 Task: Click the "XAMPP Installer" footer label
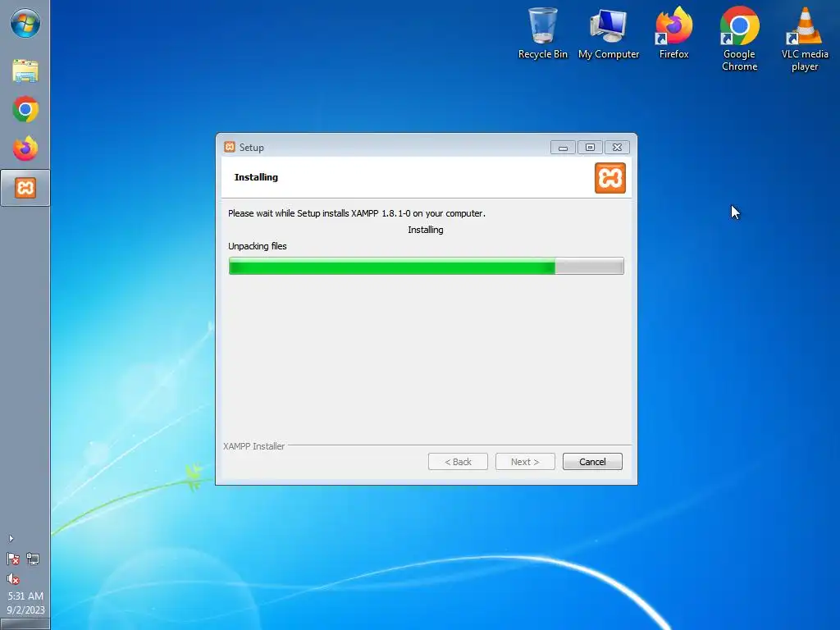coord(254,446)
